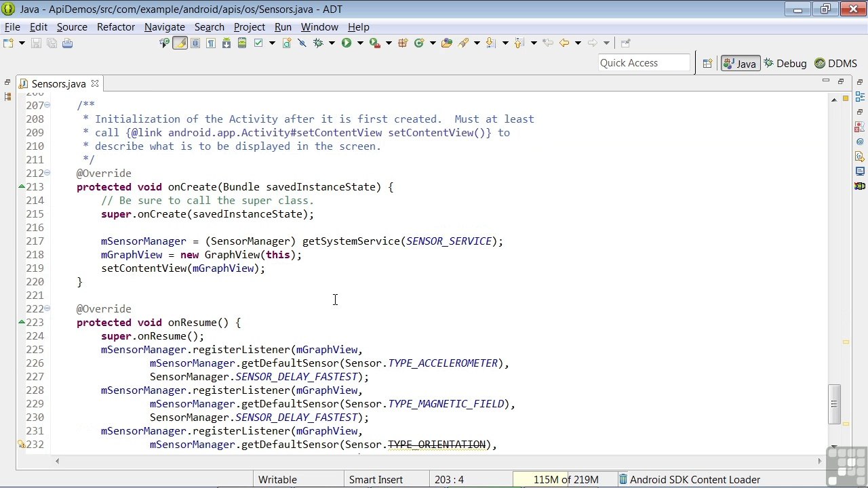Switch to the DDMS perspective

click(836, 63)
